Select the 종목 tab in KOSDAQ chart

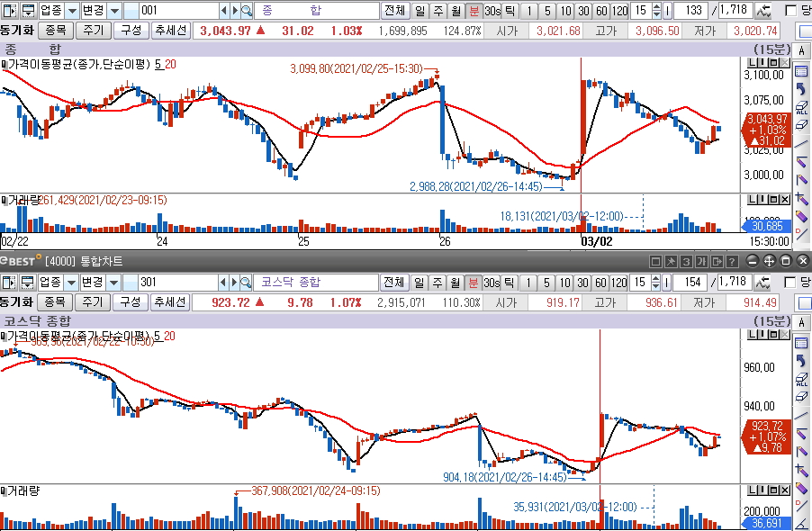[x=54, y=301]
